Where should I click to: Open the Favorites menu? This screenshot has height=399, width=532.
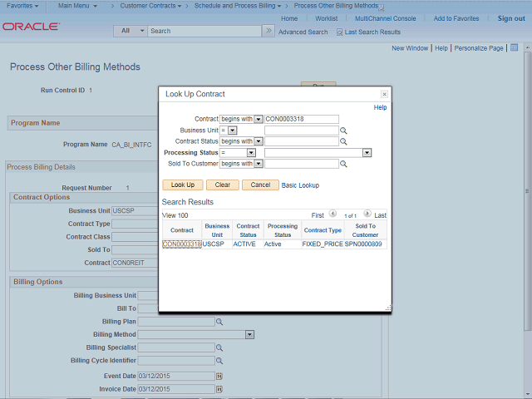22,6
